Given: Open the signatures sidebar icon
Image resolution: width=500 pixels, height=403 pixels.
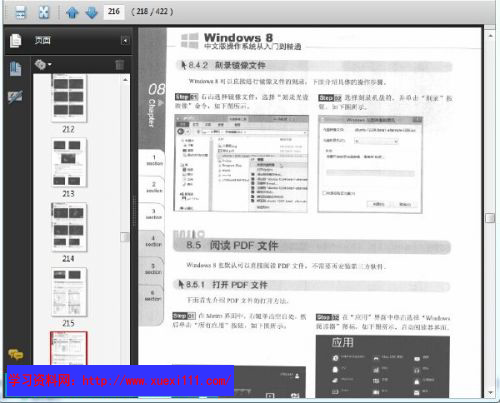Looking at the screenshot, I should tap(15, 97).
